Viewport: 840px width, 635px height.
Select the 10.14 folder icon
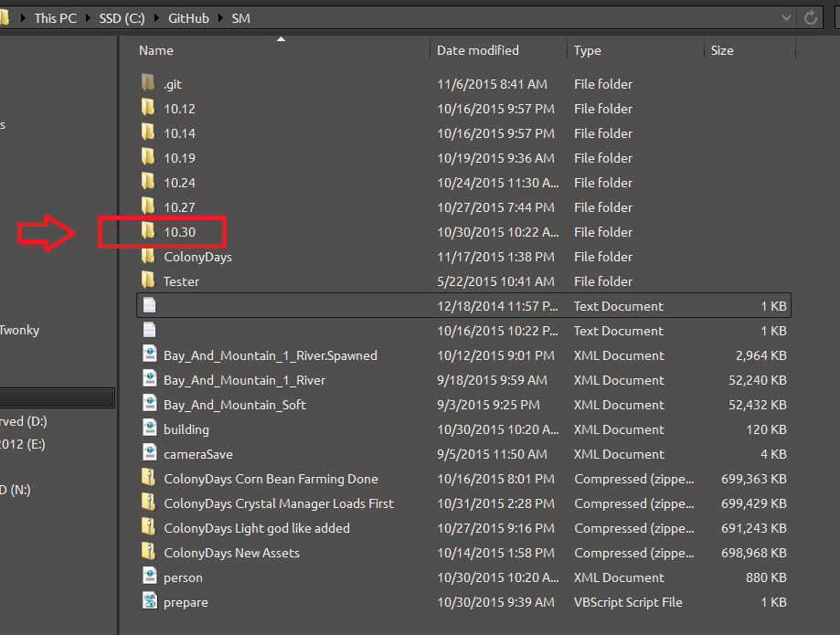click(148, 132)
